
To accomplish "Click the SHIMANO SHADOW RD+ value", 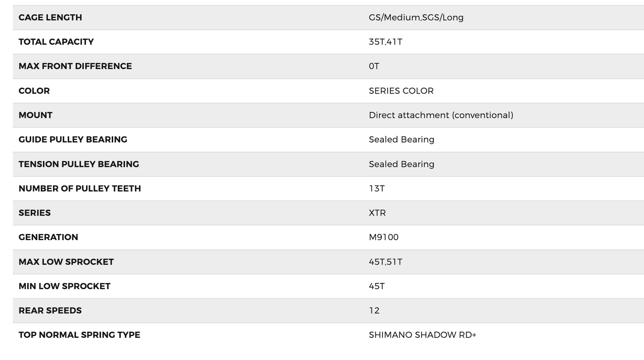I will [x=422, y=335].
